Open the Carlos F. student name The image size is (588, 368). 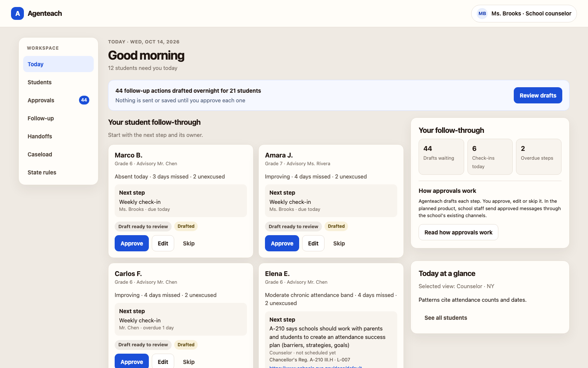(x=128, y=274)
